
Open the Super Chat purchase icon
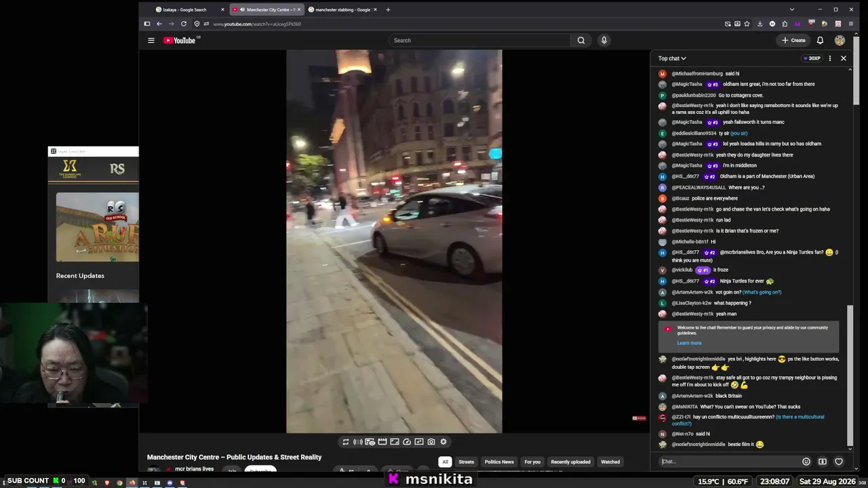823,462
